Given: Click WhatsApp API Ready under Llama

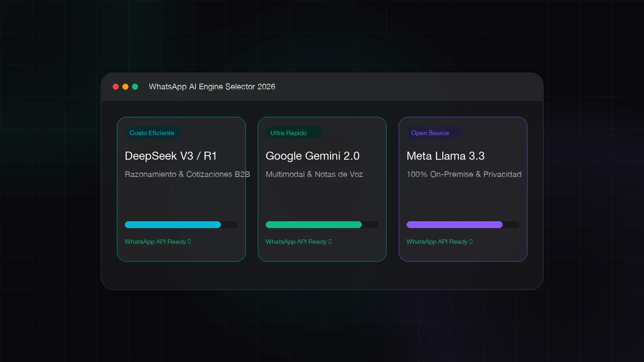Looking at the screenshot, I should (440, 241).
